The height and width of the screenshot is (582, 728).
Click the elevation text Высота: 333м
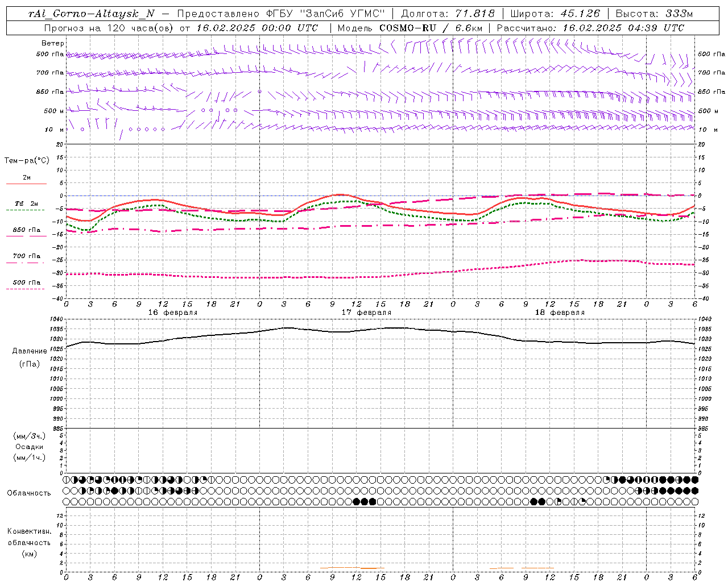pyautogui.click(x=654, y=14)
